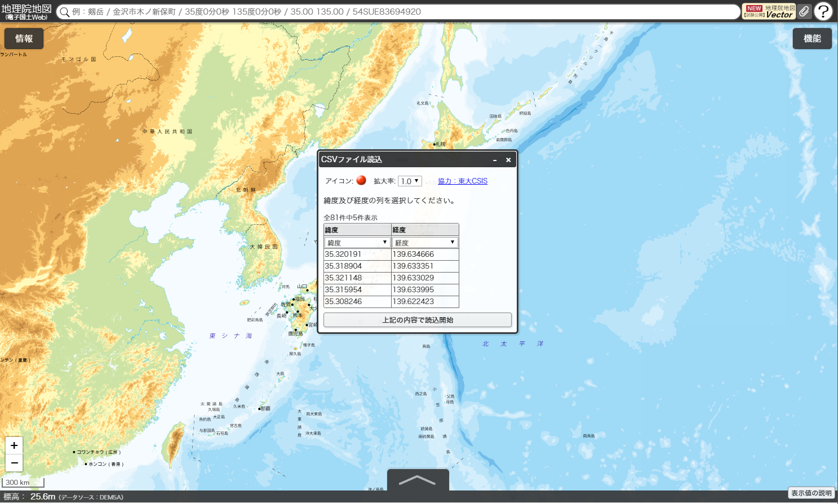Image resolution: width=838 pixels, height=504 pixels.
Task: Click the search magnifier icon
Action: coord(65,12)
